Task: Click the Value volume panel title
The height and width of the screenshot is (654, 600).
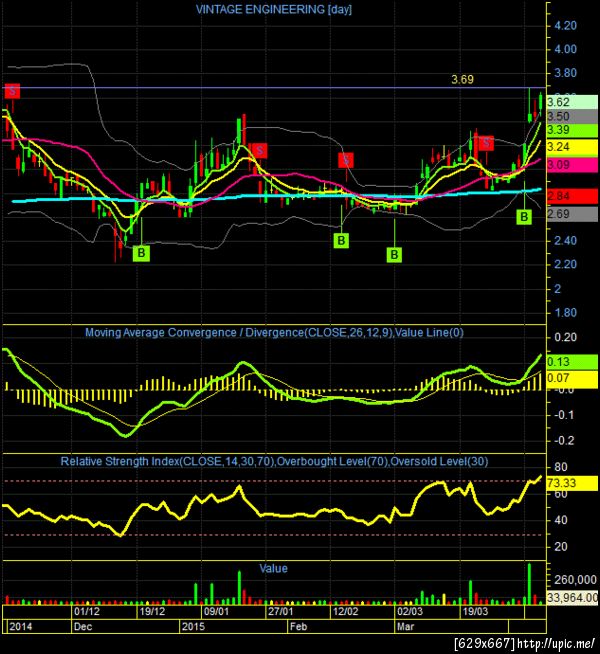Action: (274, 568)
